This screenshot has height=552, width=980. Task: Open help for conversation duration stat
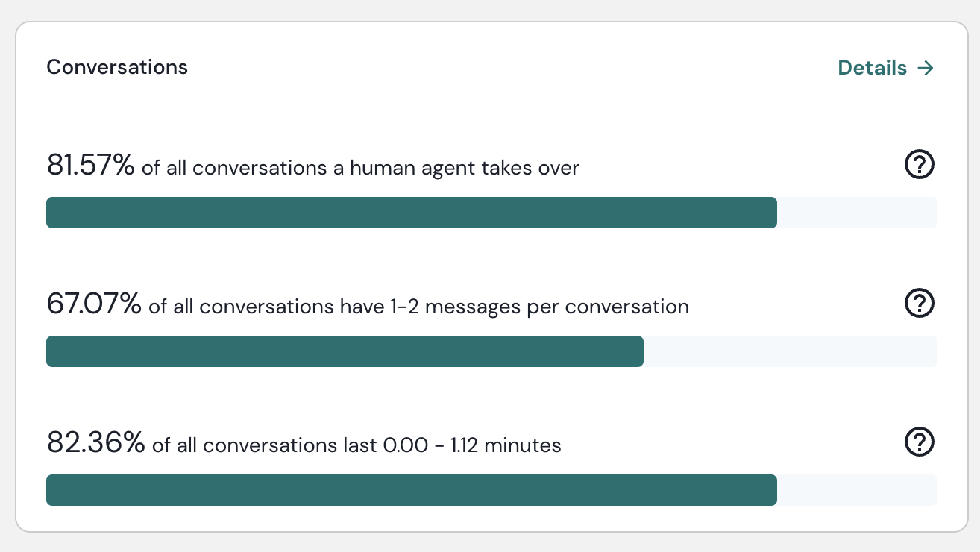919,442
